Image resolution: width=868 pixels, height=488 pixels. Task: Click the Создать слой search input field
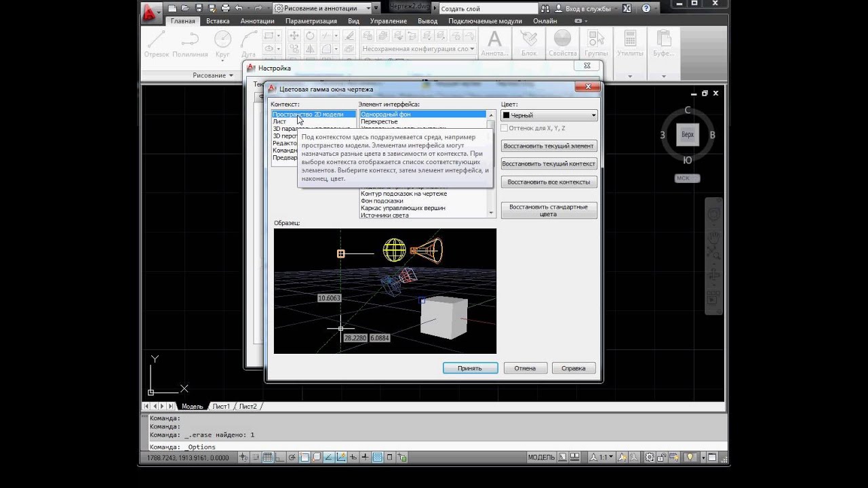pyautogui.click(x=488, y=9)
